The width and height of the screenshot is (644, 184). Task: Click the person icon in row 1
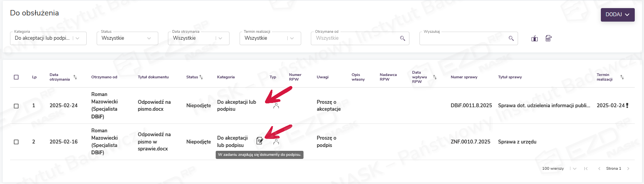pyautogui.click(x=276, y=106)
